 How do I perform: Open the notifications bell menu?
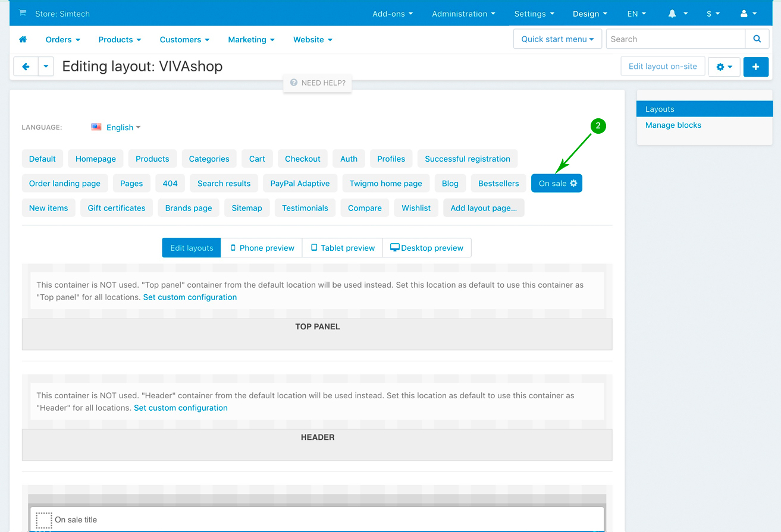pos(678,14)
